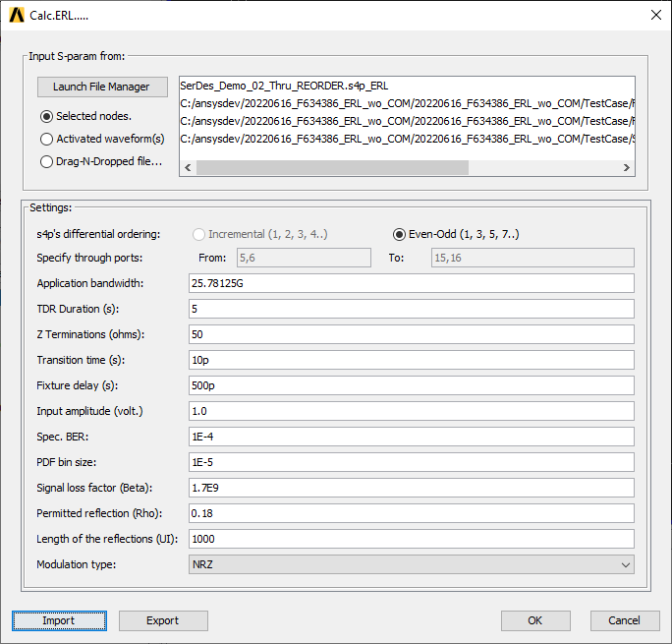The width and height of the screenshot is (672, 644).
Task: Focus the Spec. BER field
Action: [x=412, y=437]
